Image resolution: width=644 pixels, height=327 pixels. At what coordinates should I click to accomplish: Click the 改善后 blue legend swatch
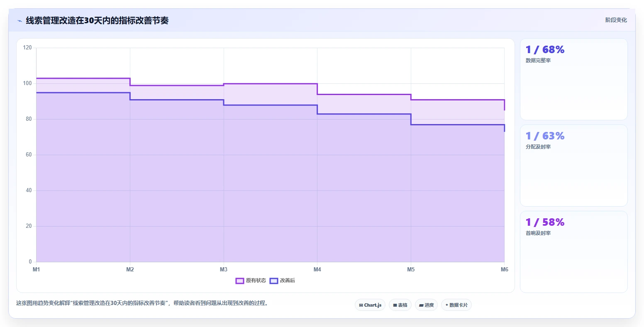point(273,281)
